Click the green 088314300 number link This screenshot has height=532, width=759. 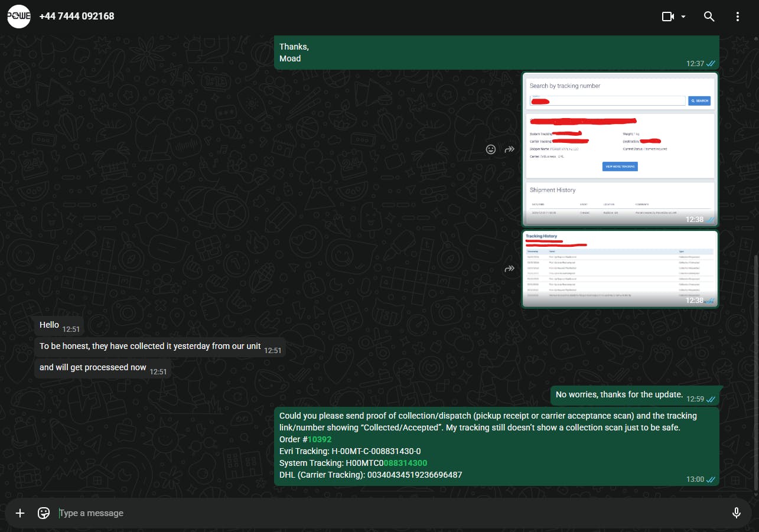coord(405,463)
